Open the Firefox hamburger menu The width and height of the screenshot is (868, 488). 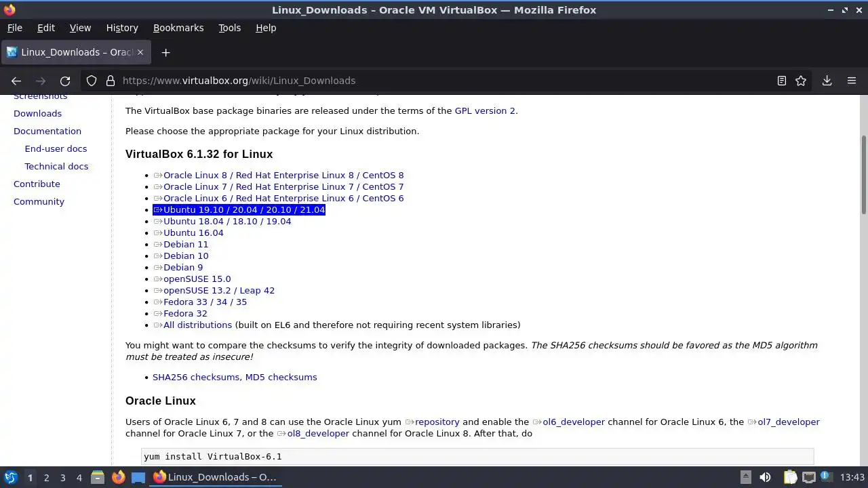coord(852,81)
